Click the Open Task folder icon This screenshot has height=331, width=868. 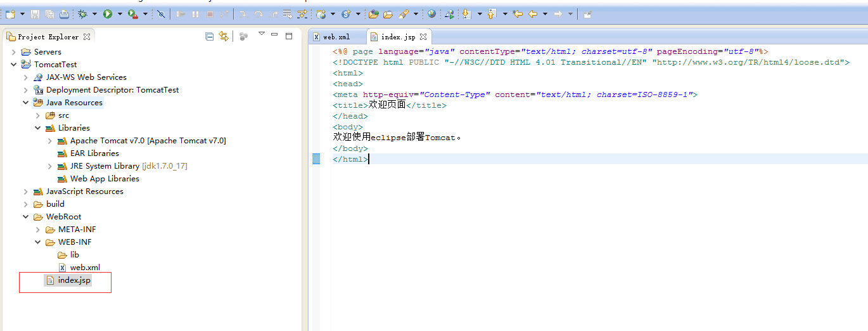click(388, 14)
